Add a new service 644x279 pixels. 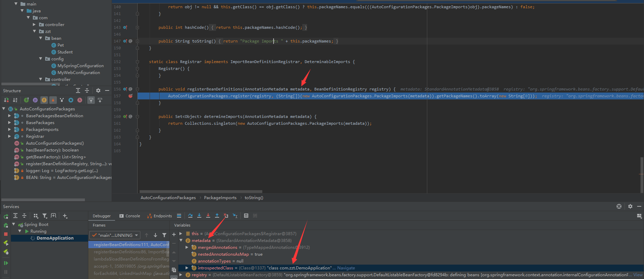(65, 216)
